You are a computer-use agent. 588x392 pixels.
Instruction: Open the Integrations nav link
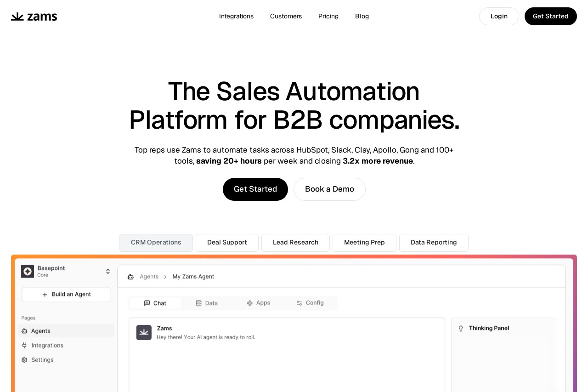pyautogui.click(x=236, y=16)
